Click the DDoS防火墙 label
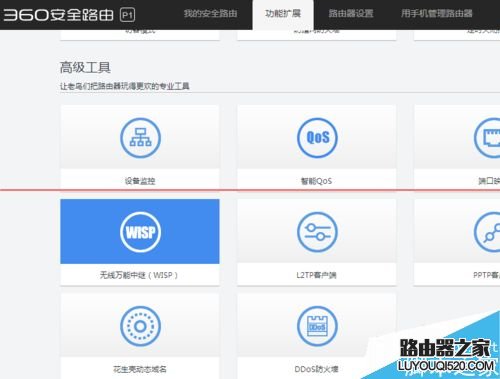The height and width of the screenshot is (379, 500). pos(316,369)
